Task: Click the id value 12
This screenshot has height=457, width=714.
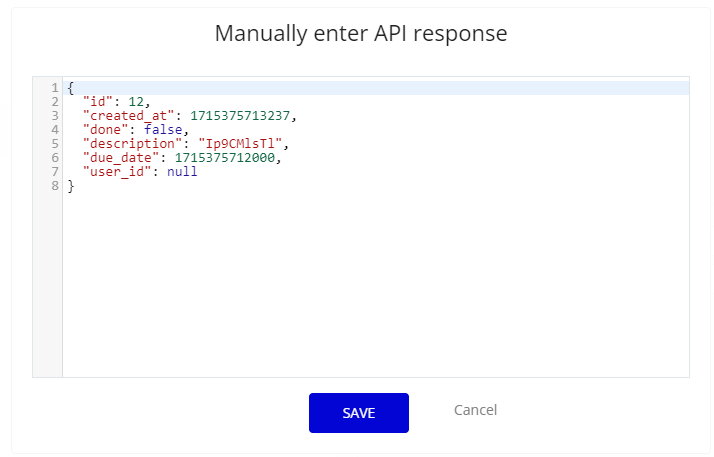Action: [137, 102]
